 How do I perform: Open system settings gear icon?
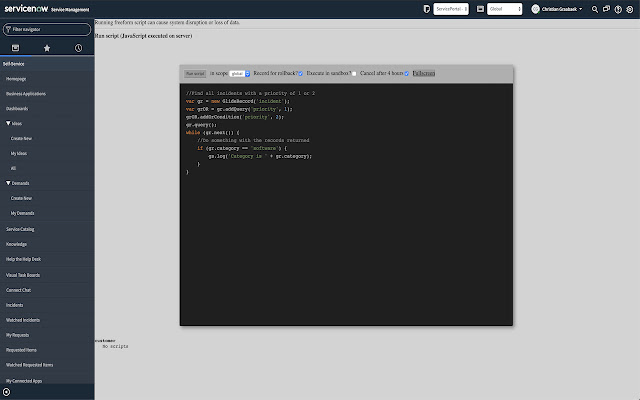[x=630, y=9]
